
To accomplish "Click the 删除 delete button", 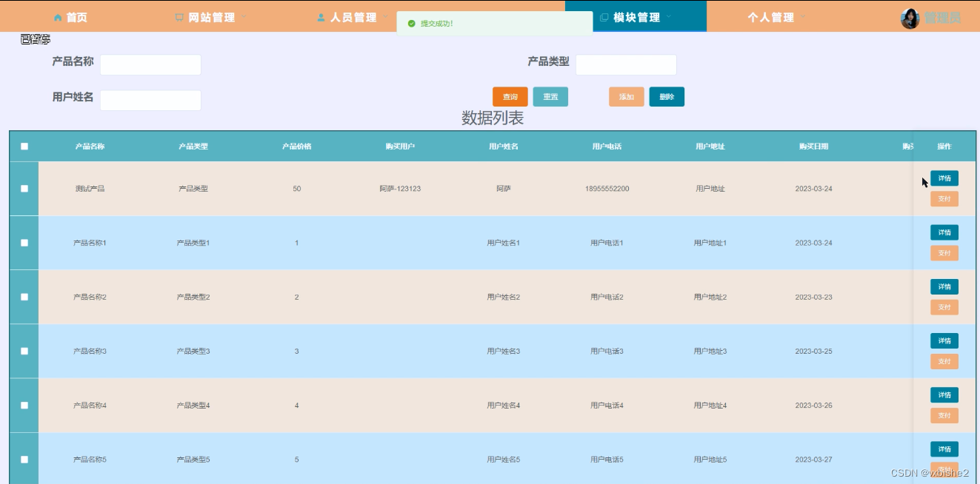I will (x=667, y=97).
